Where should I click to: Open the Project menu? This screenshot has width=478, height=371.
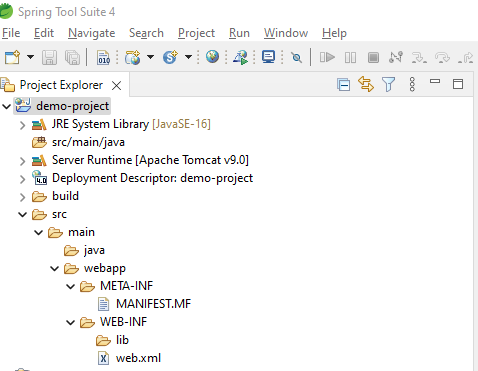(196, 33)
